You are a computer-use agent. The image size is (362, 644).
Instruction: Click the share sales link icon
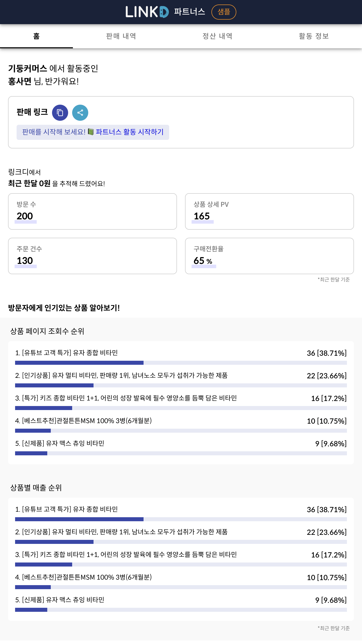80,112
